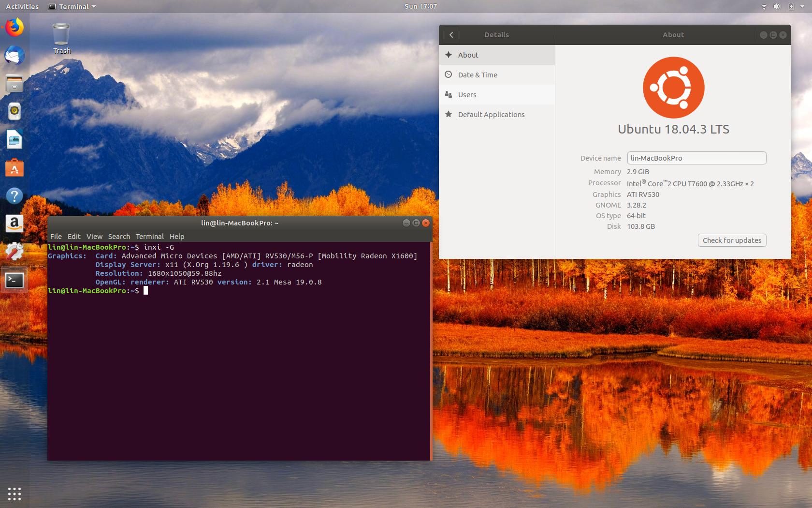
Task: Click 'Mobility Radeon X1600' in terminal output
Action: 367,256
